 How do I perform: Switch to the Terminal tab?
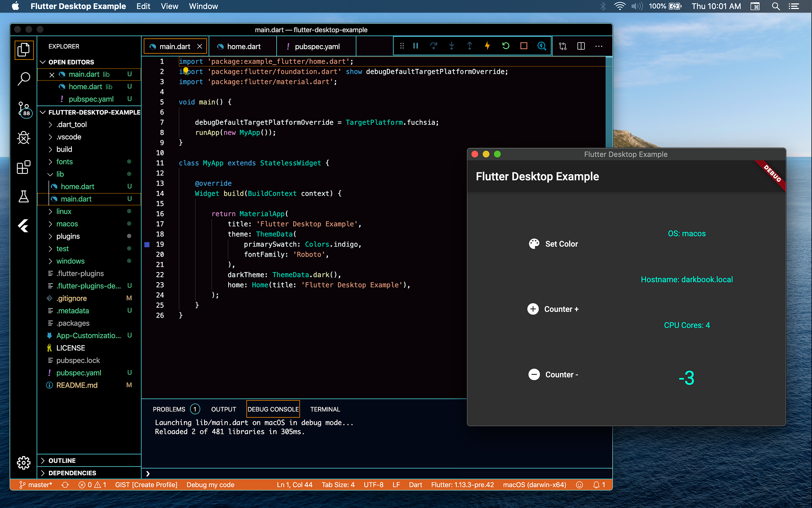(x=325, y=409)
